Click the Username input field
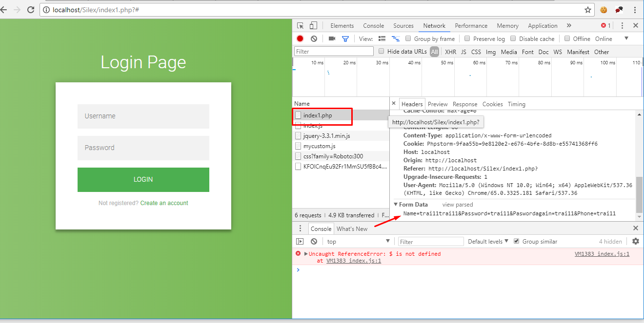 143,116
